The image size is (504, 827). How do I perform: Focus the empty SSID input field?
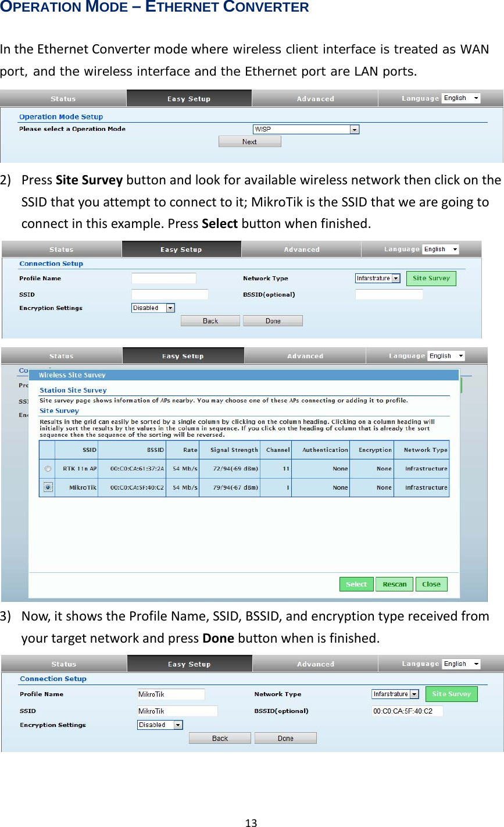click(x=170, y=294)
